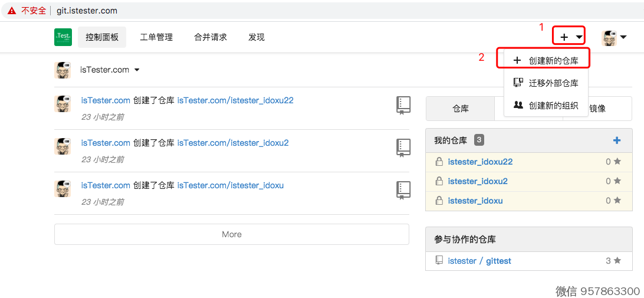The height and width of the screenshot is (298, 644).
Task: Click the user avatar next to the first activity entry
Action: (63, 104)
